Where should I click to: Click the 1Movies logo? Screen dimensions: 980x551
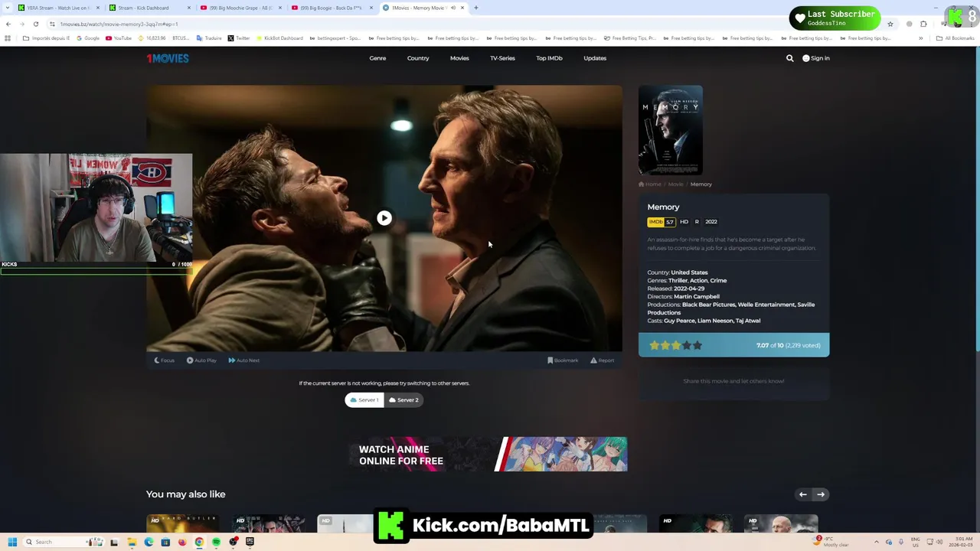tap(168, 58)
